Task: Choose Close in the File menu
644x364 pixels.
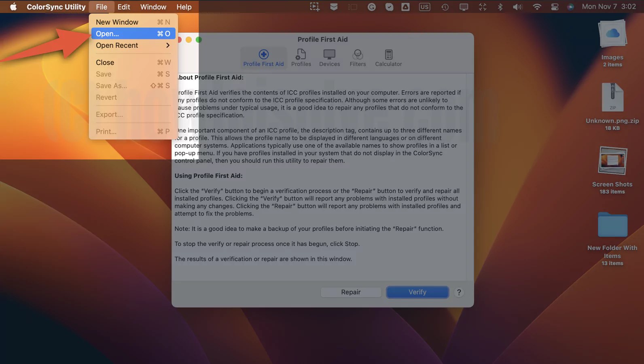Action: (133, 62)
